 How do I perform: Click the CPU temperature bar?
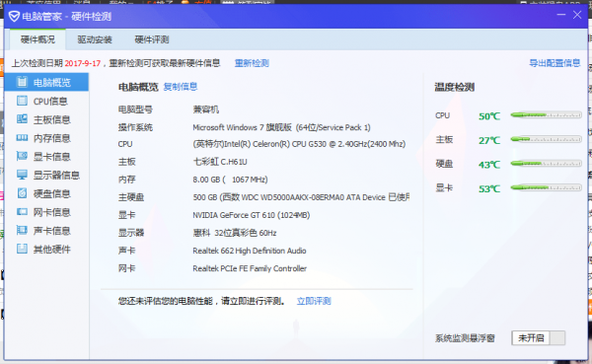click(546, 114)
